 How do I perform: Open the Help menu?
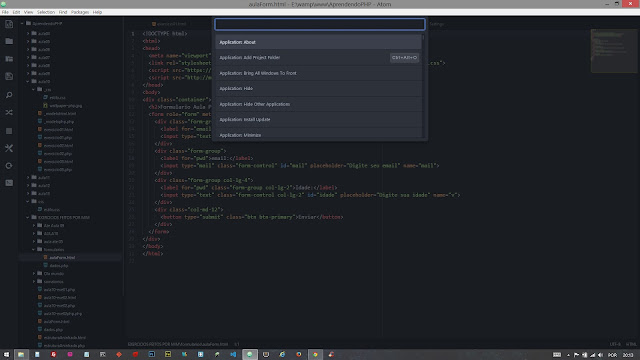97,12
